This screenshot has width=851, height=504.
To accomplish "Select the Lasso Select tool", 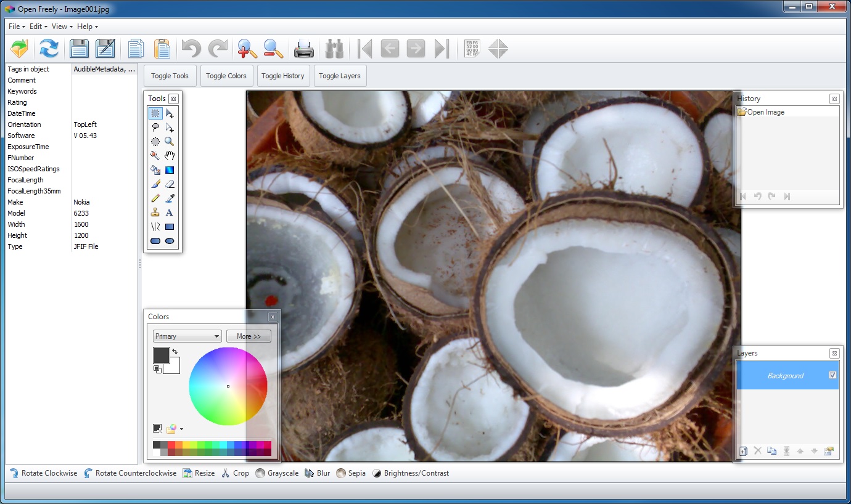I will (155, 128).
